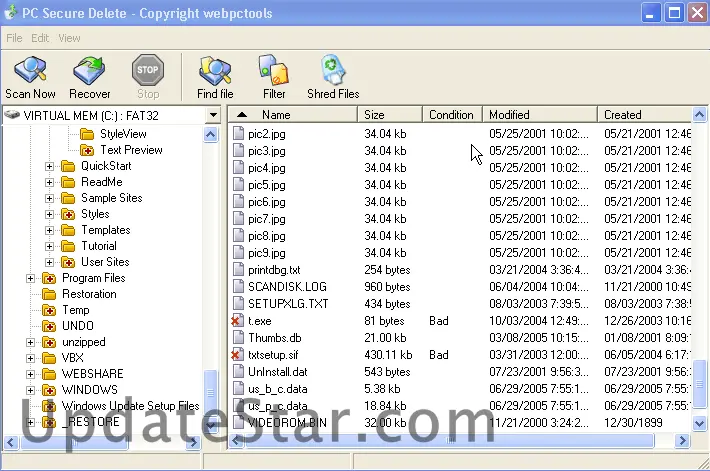Image resolution: width=710 pixels, height=471 pixels.
Task: Click the Shred Files icon
Action: [x=333, y=71]
